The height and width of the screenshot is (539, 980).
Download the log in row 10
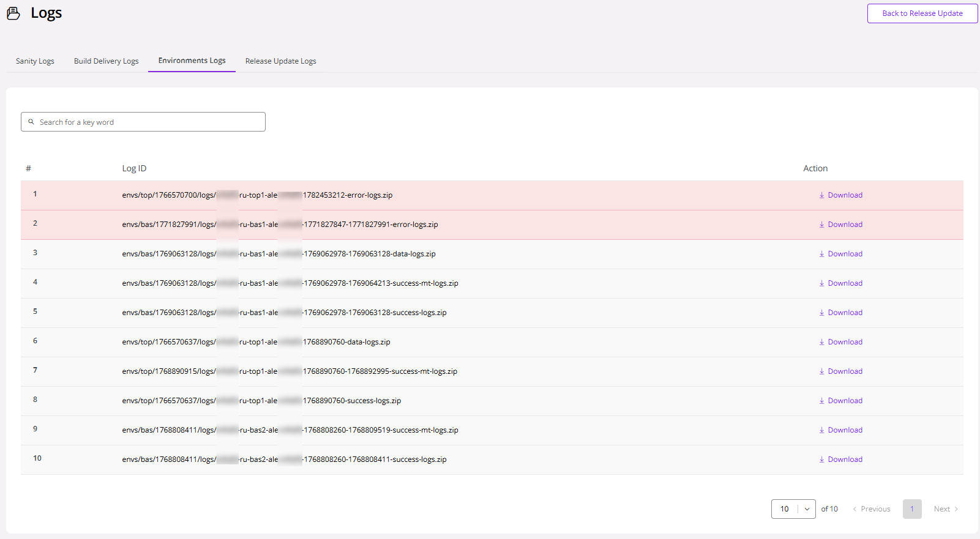pos(840,459)
